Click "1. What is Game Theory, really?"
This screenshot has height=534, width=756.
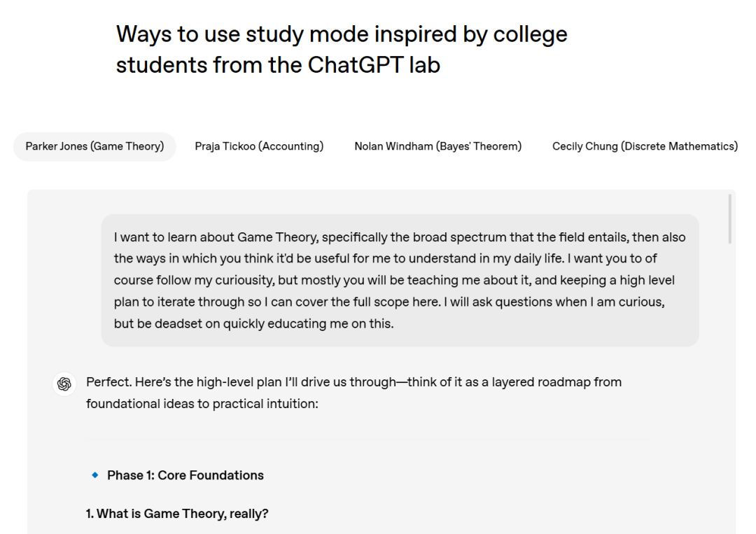(x=177, y=514)
